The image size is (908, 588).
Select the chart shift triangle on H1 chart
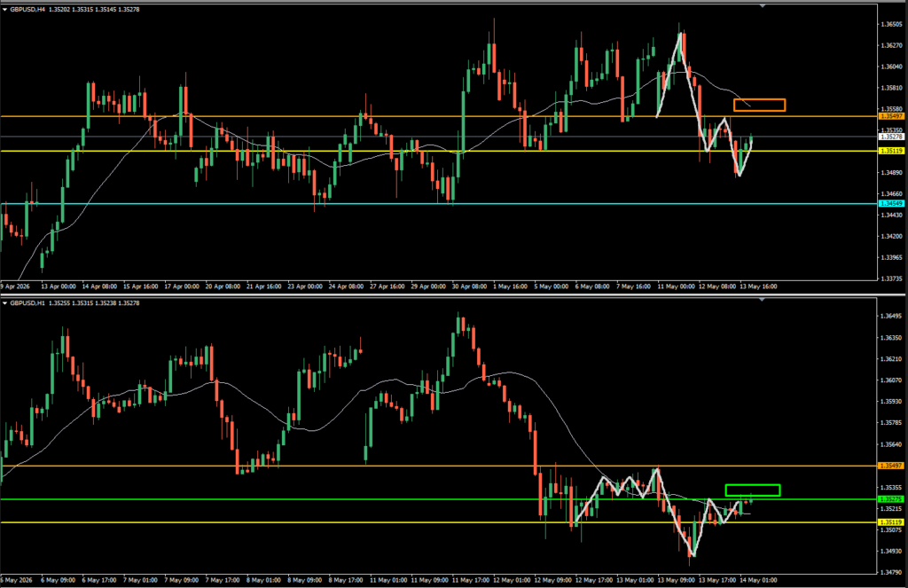click(x=762, y=300)
